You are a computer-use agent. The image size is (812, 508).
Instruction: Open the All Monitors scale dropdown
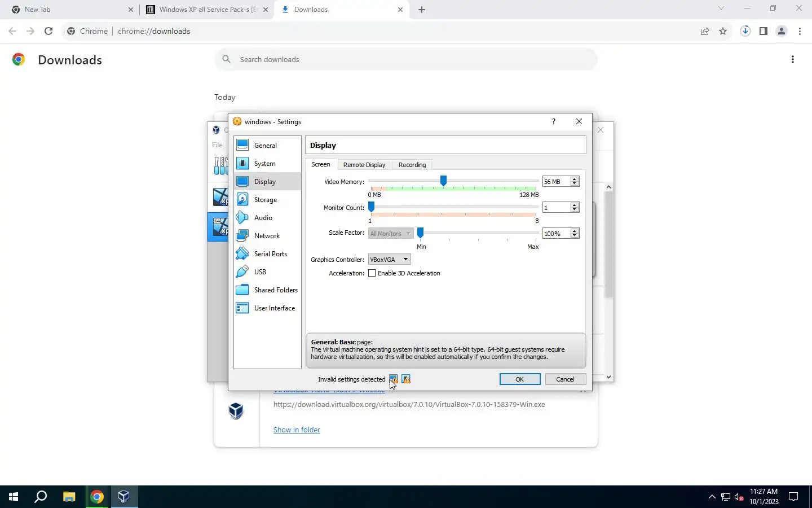tap(391, 234)
